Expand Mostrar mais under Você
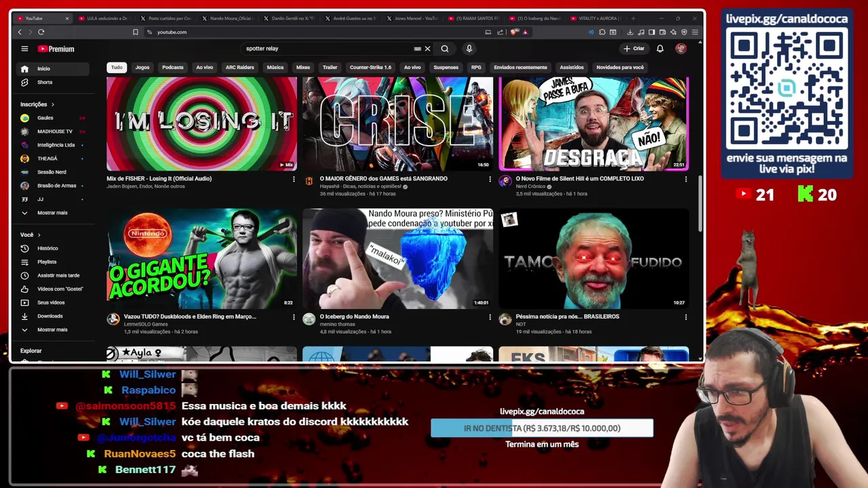The height and width of the screenshot is (488, 868). pyautogui.click(x=53, y=329)
